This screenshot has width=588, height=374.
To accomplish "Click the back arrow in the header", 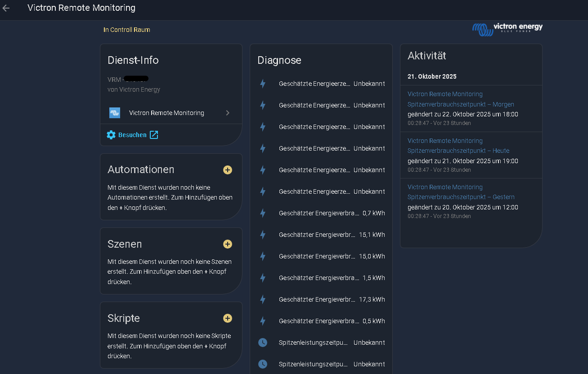I will [6, 8].
